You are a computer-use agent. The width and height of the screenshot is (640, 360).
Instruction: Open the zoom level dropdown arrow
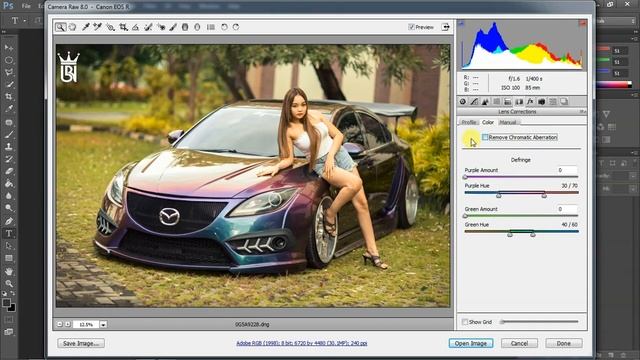click(104, 324)
